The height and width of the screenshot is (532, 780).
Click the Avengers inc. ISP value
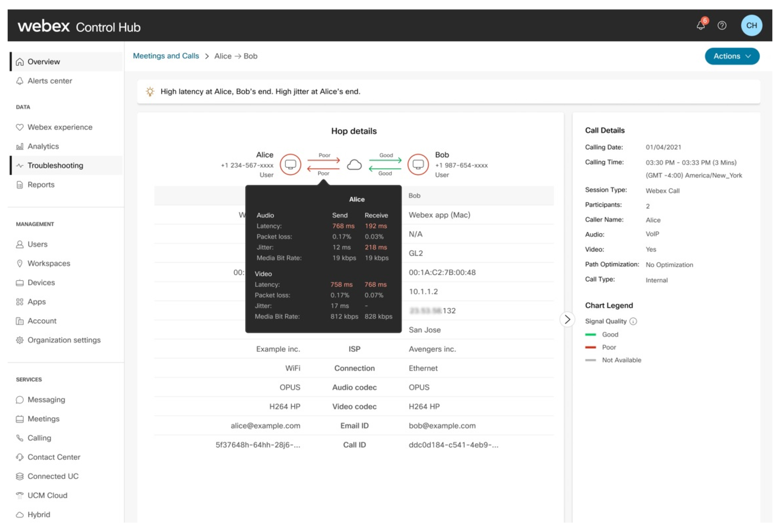432,349
